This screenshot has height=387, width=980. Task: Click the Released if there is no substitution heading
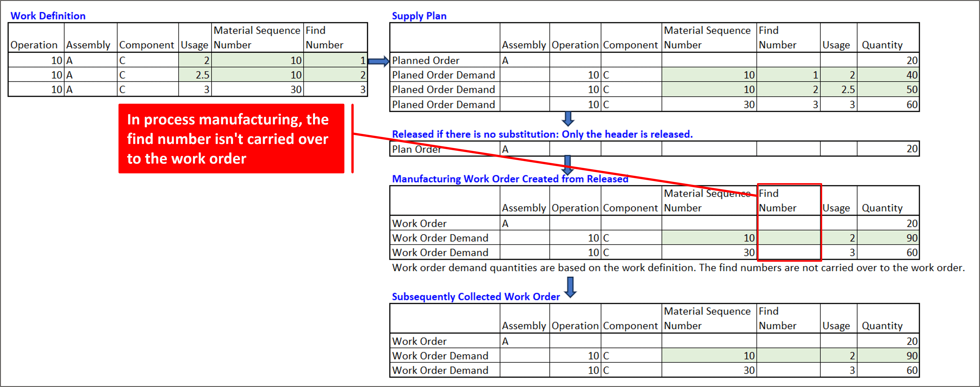pyautogui.click(x=542, y=134)
